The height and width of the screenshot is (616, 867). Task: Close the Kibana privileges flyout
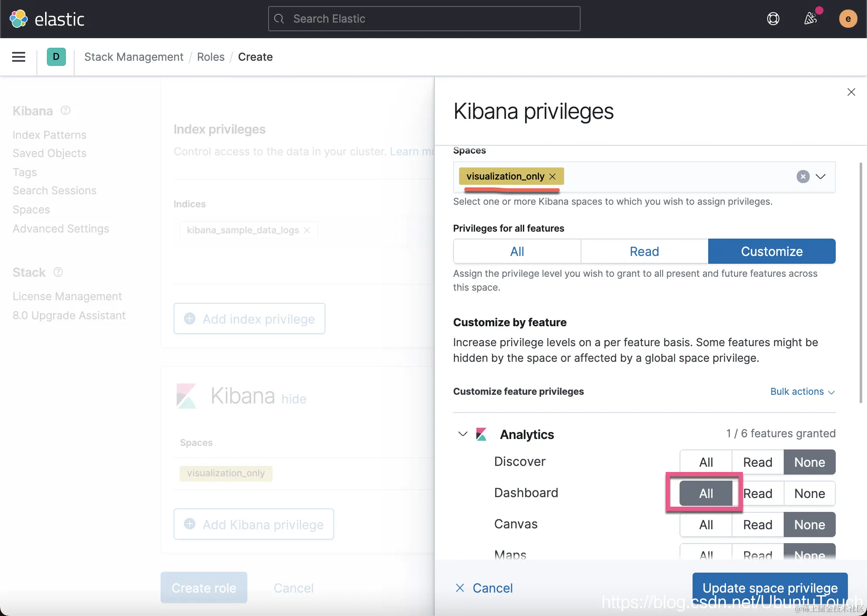click(x=851, y=92)
